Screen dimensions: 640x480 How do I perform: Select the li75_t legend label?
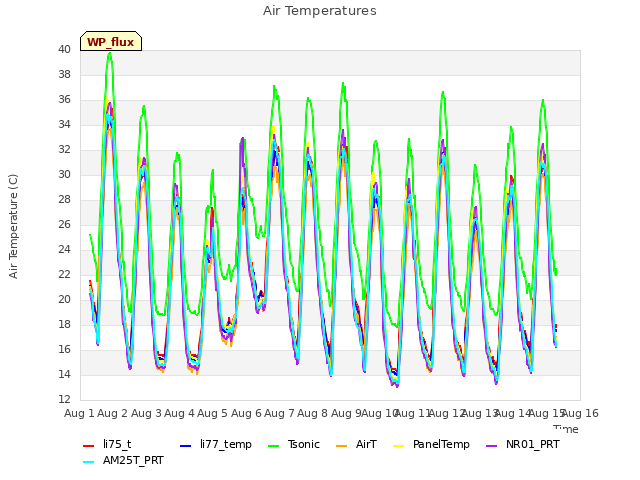(117, 444)
